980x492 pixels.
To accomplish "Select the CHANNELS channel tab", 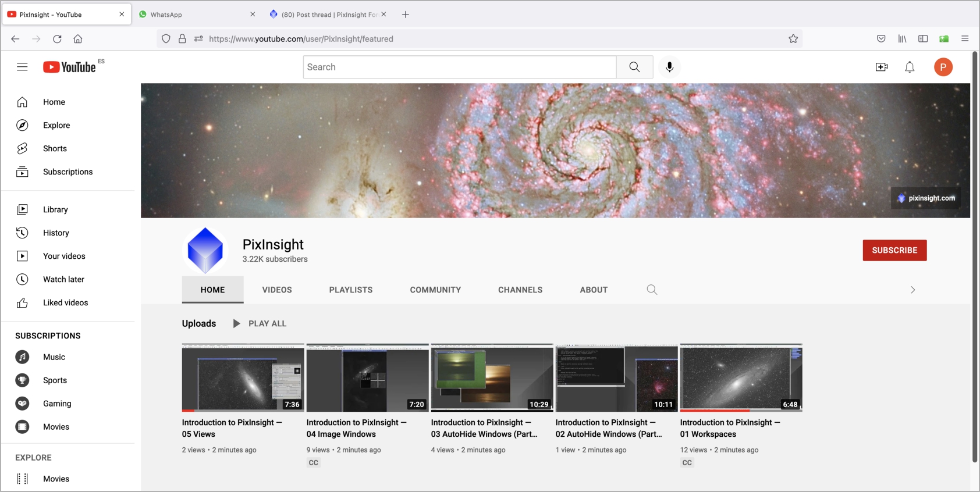I will pos(520,290).
